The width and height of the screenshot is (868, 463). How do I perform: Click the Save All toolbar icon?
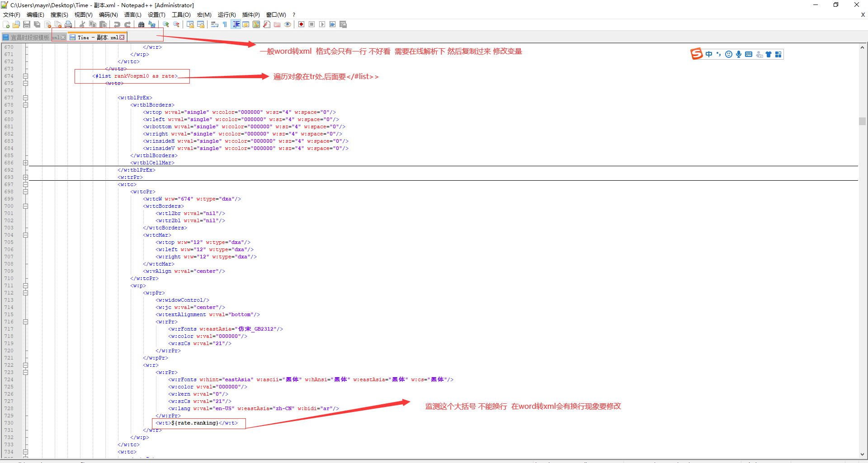point(37,24)
